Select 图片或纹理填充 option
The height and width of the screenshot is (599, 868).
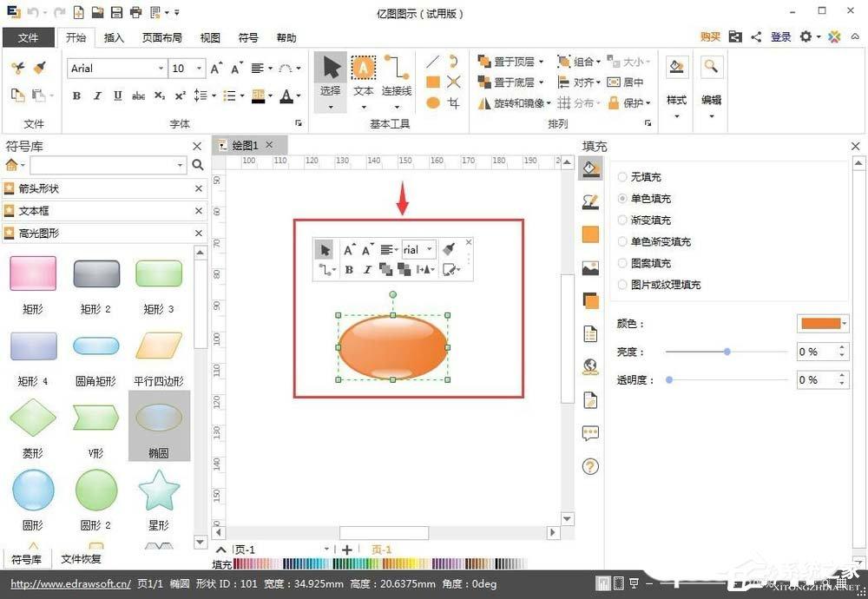click(660, 285)
